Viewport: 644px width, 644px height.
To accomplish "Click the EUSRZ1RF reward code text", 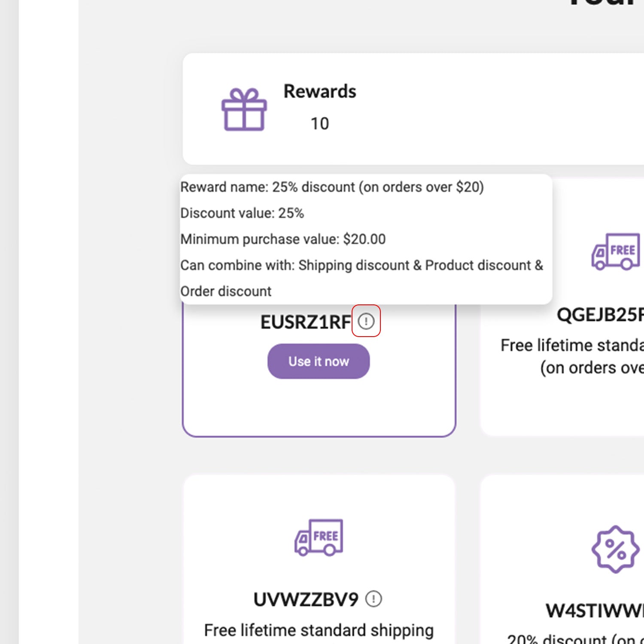I will tap(306, 322).
